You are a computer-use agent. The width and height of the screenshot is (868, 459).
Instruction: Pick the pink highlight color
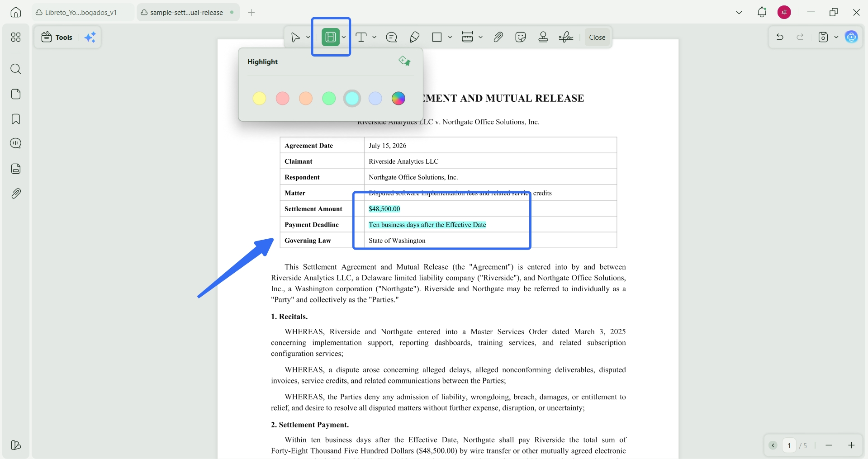pyautogui.click(x=283, y=98)
